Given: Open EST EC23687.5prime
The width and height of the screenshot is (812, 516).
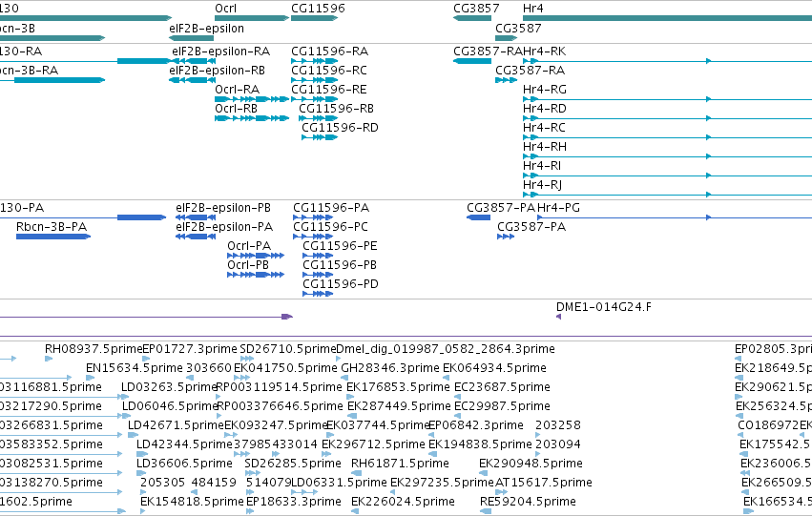Looking at the screenshot, I should point(502,388).
